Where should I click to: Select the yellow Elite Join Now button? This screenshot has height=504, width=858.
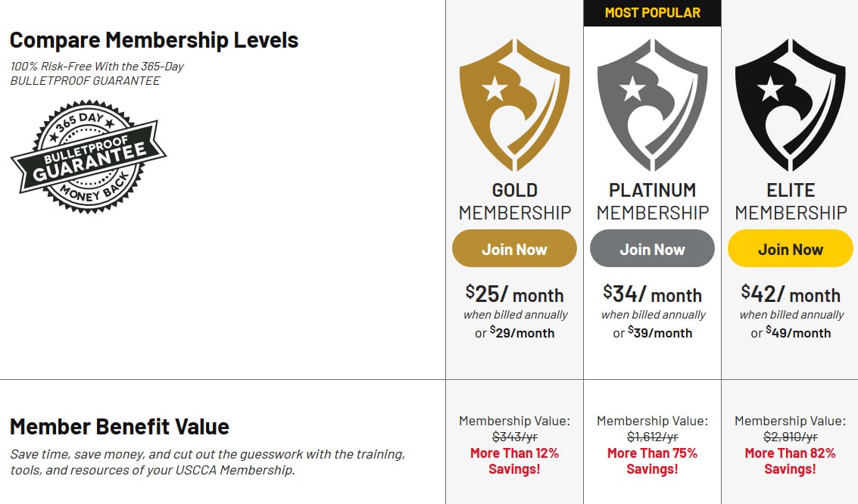(790, 249)
